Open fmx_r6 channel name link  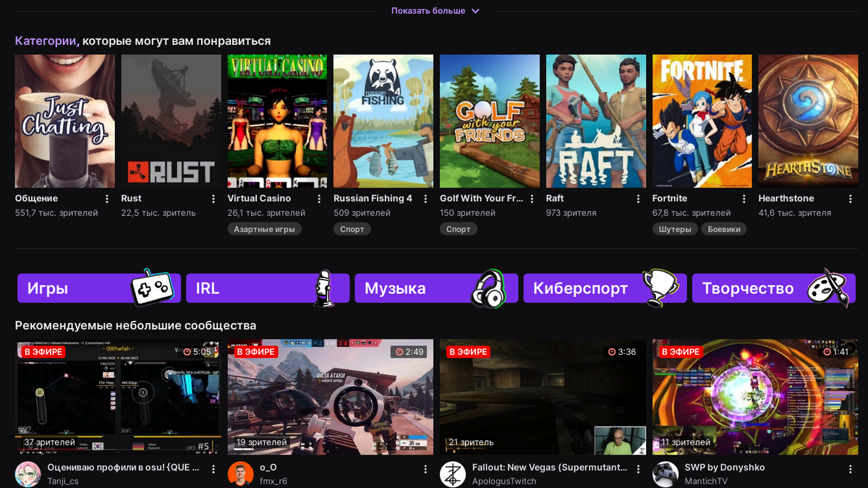pos(273,481)
